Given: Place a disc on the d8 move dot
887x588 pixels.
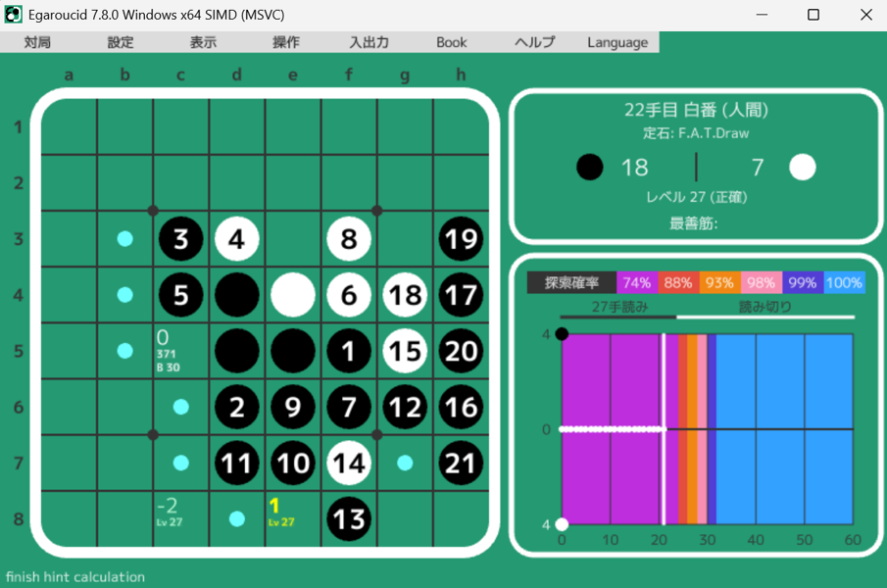Looking at the screenshot, I should (236, 518).
